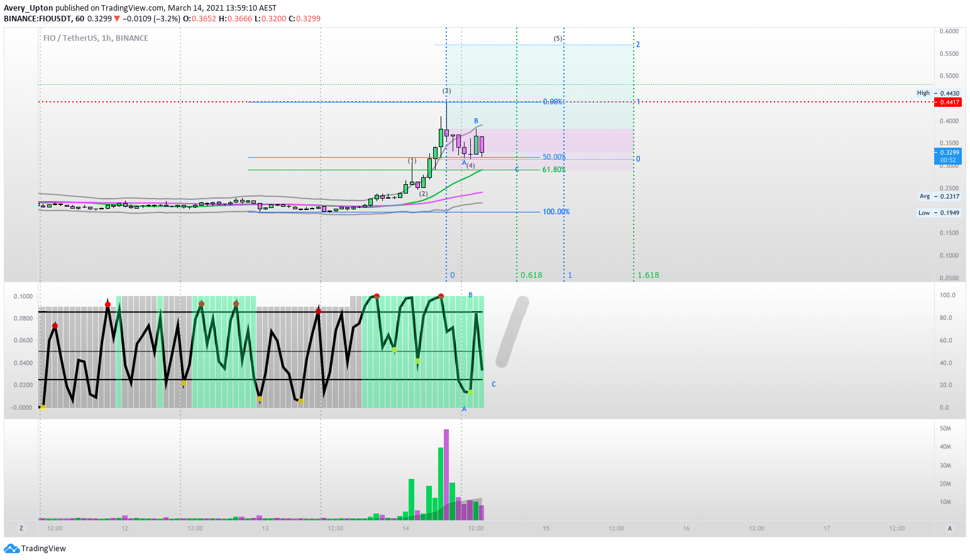Select the 100.00% Fibonacci level label
This screenshot has height=560, width=970.
(556, 212)
